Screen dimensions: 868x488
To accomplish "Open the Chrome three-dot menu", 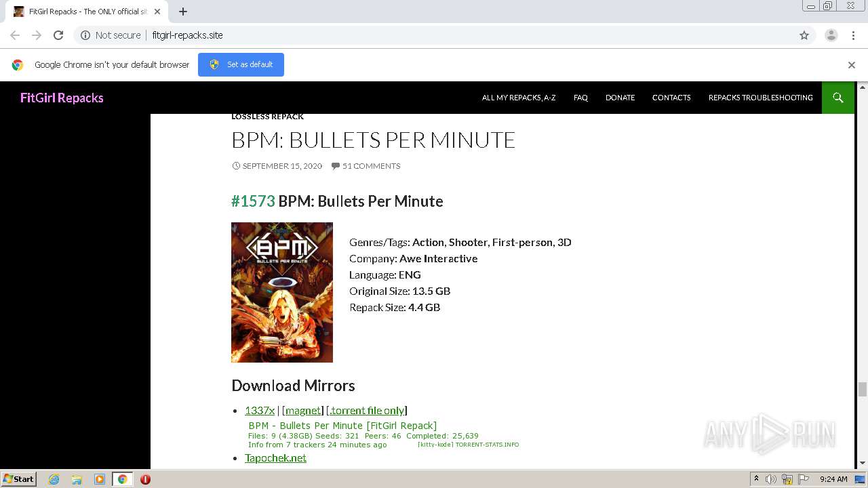I will pos(854,35).
